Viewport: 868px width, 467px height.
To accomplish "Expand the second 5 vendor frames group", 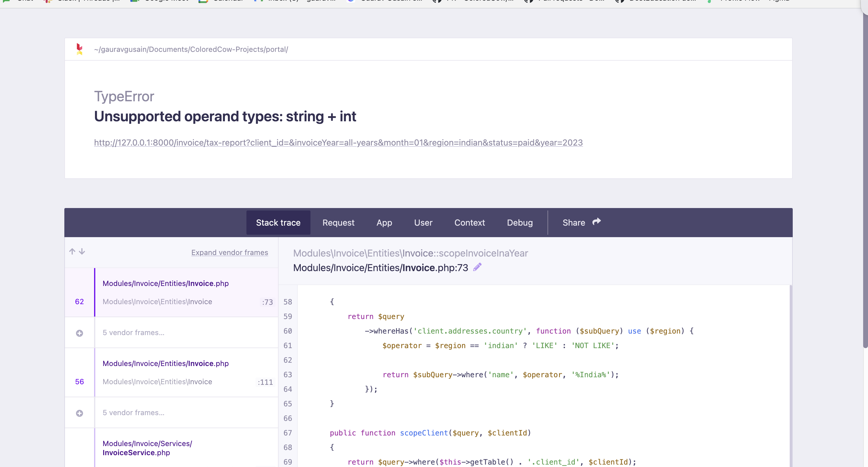I will 80,413.
